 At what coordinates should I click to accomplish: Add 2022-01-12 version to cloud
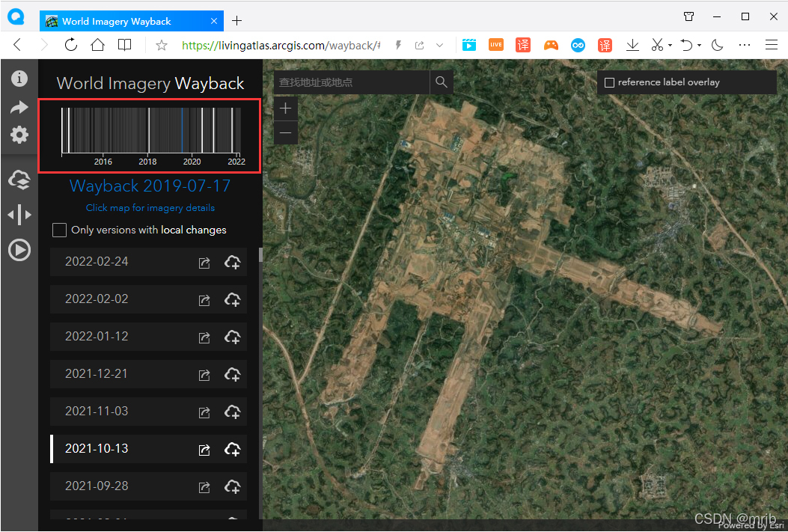click(x=232, y=337)
